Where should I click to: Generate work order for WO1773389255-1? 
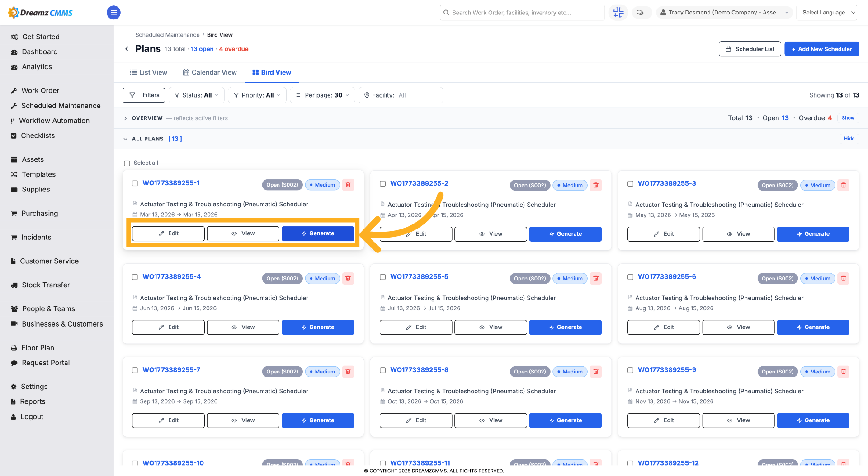(x=317, y=233)
